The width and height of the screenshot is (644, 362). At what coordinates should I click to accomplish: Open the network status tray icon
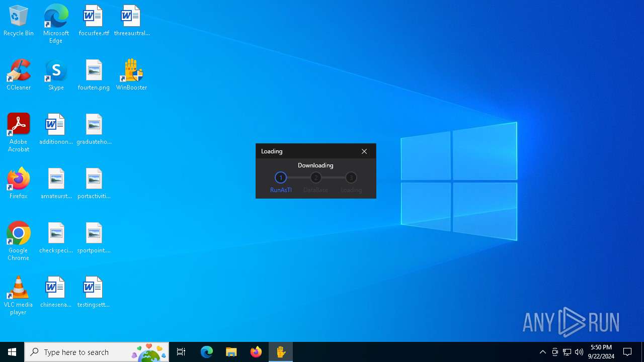tap(567, 352)
